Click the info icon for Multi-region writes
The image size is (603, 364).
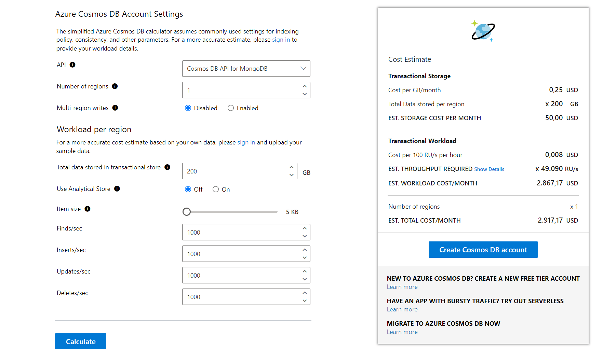(x=116, y=108)
